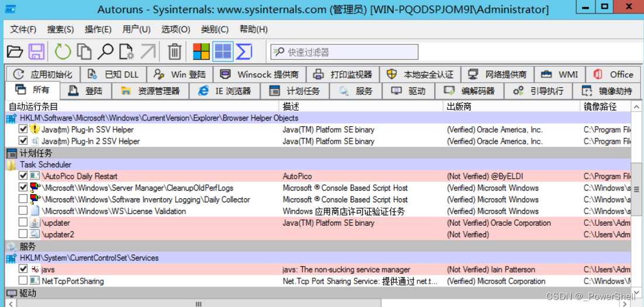Image resolution: width=644 pixels, height=307 pixels.
Task: Click the Daily Collector script host icon
Action: pyautogui.click(x=34, y=199)
